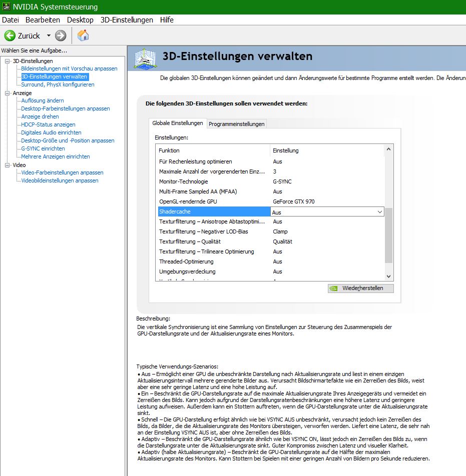Click the 3D-Einstellungen verwalten header icon
466x476 pixels.
click(x=146, y=58)
